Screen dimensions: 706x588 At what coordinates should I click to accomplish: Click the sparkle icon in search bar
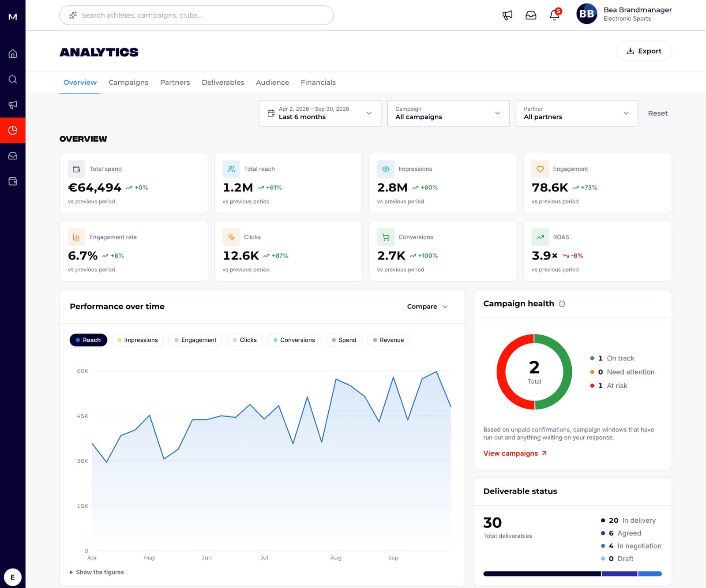[73, 15]
